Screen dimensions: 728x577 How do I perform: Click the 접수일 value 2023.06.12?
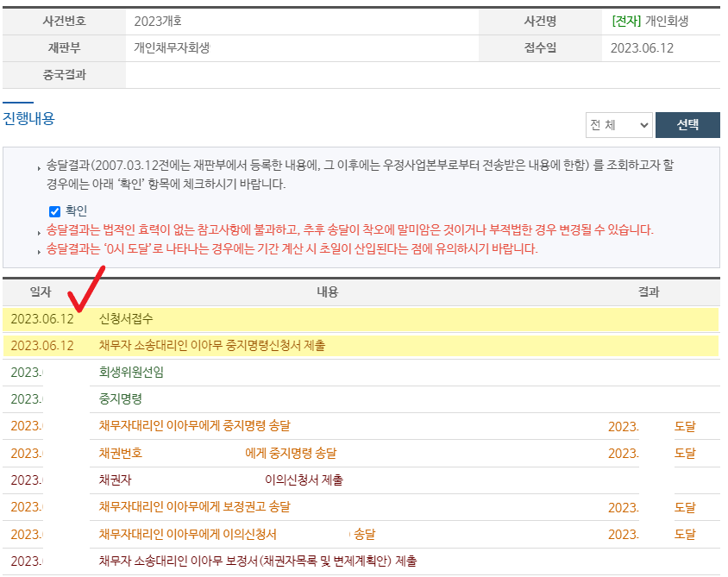[642, 48]
